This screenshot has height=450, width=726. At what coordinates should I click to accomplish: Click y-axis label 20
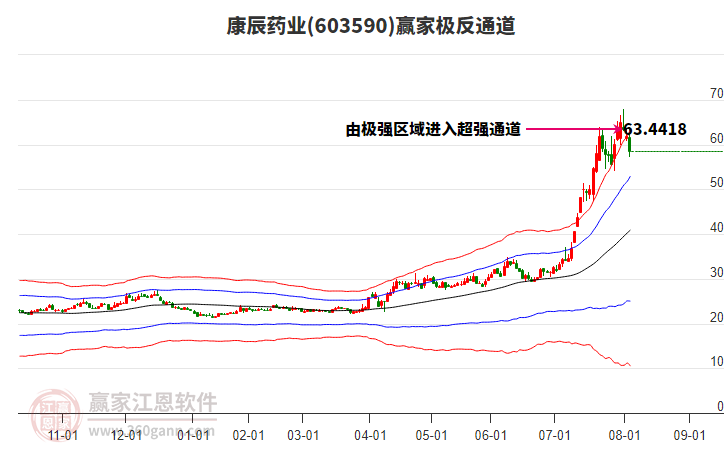point(717,318)
